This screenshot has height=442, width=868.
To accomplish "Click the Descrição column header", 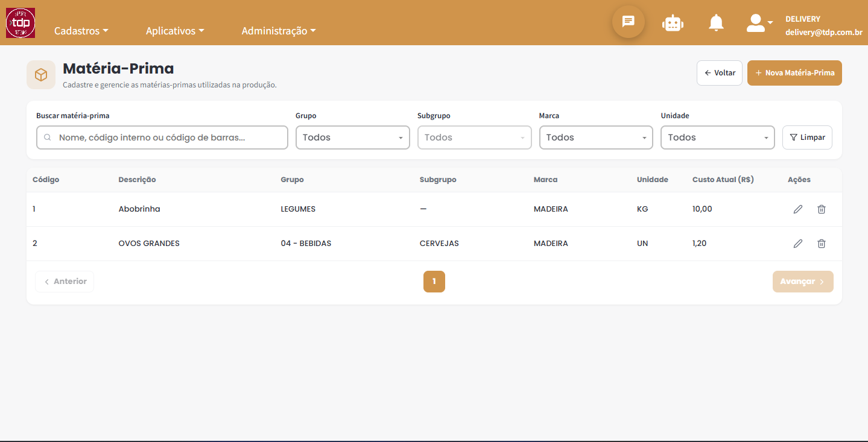I will click(x=137, y=180).
